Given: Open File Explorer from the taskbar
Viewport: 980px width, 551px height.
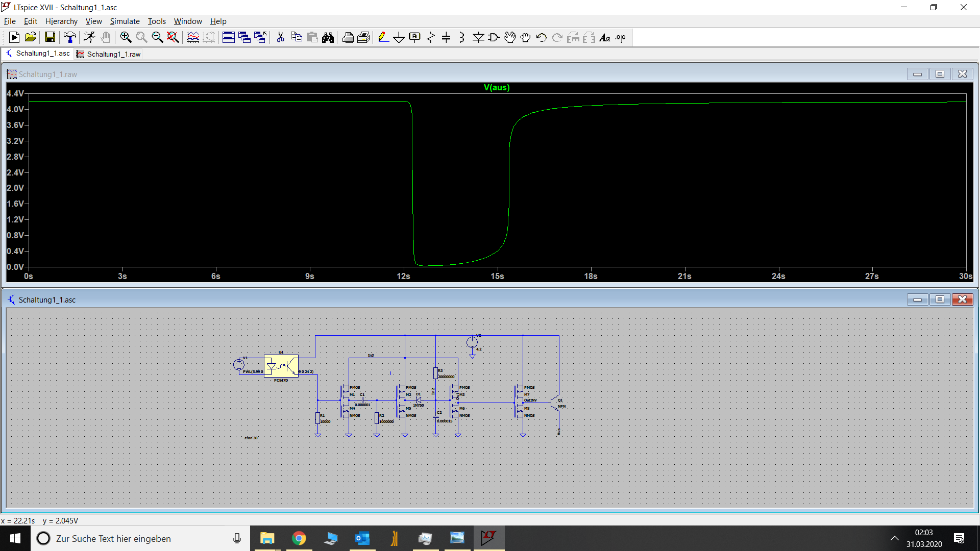Looking at the screenshot, I should point(267,538).
